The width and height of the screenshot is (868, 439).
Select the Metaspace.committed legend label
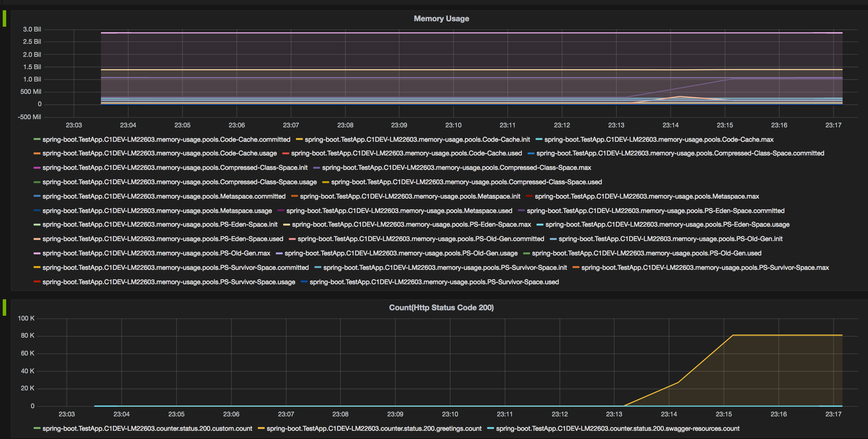(164, 197)
